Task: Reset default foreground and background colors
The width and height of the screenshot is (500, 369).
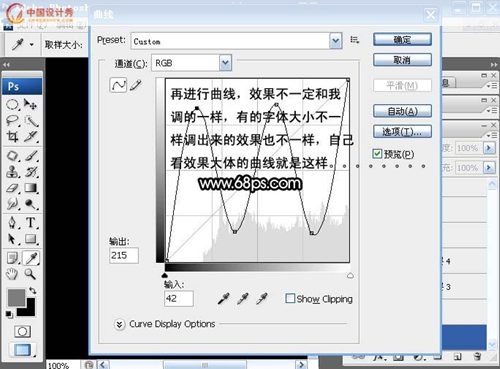Action: coord(9,314)
